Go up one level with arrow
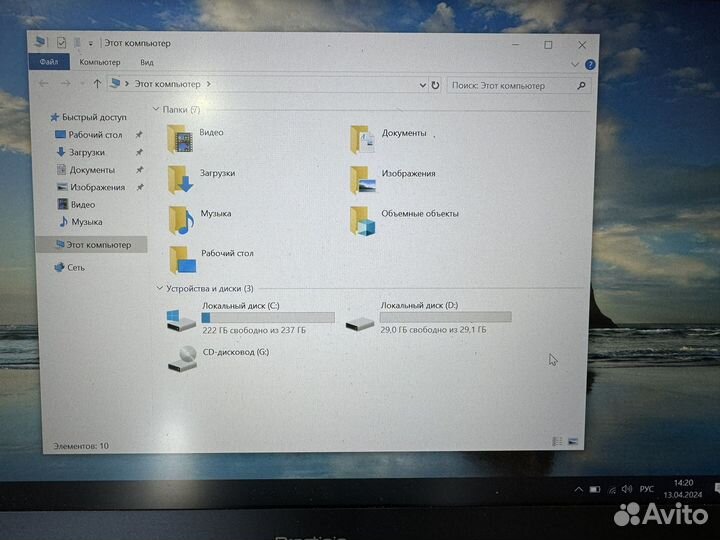Viewport: 720px width, 540px height. pyautogui.click(x=97, y=84)
